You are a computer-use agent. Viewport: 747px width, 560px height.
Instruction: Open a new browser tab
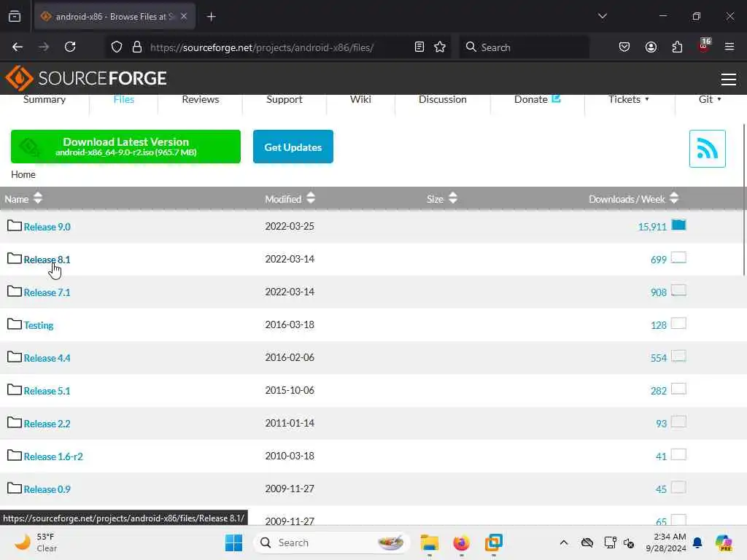click(x=211, y=17)
